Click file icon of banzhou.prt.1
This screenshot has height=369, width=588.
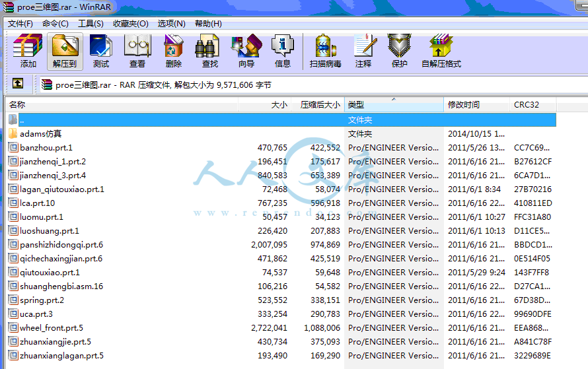point(13,147)
